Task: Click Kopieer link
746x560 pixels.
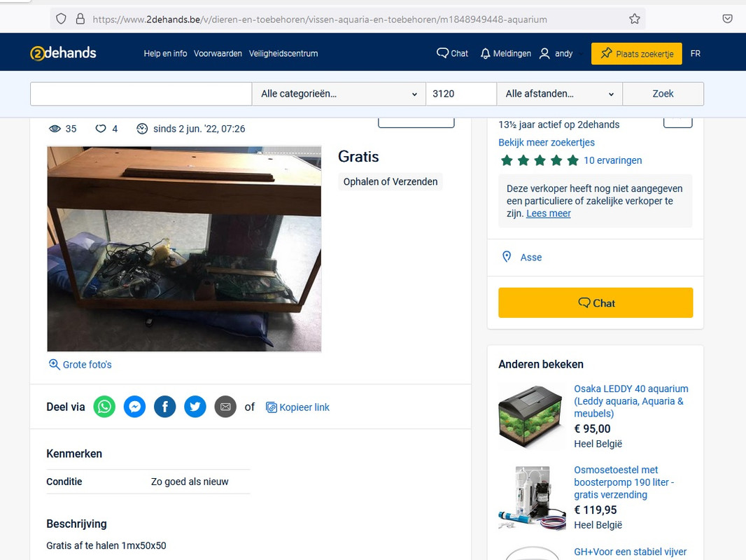Action: (297, 407)
